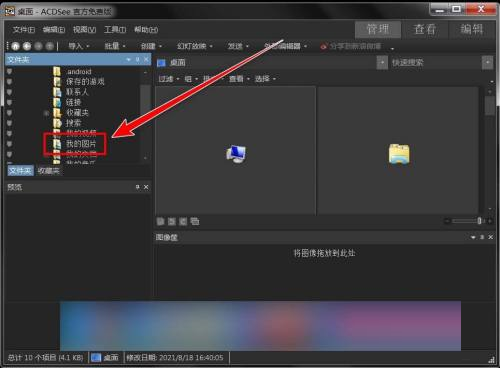Click the .android folder icon
The height and width of the screenshot is (368, 500).
tap(57, 71)
